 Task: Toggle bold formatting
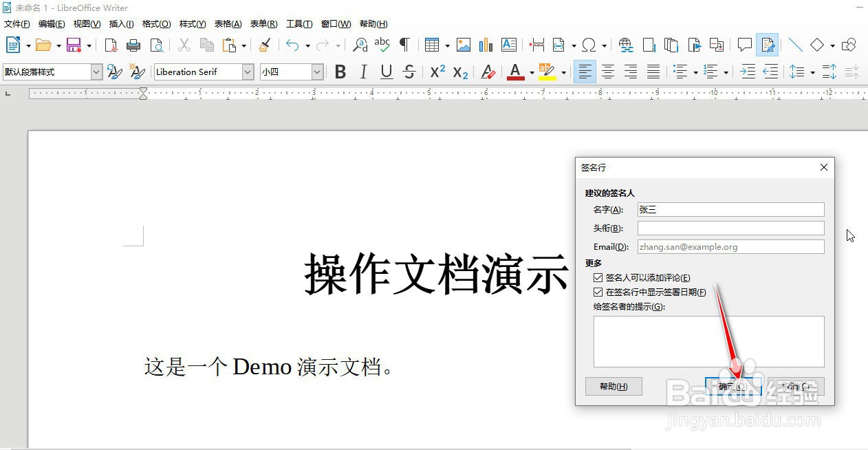(340, 72)
